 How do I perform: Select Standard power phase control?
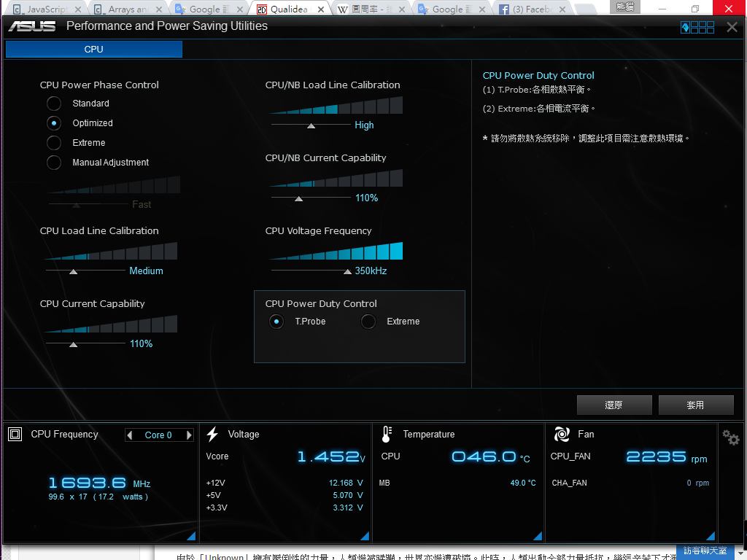click(54, 104)
